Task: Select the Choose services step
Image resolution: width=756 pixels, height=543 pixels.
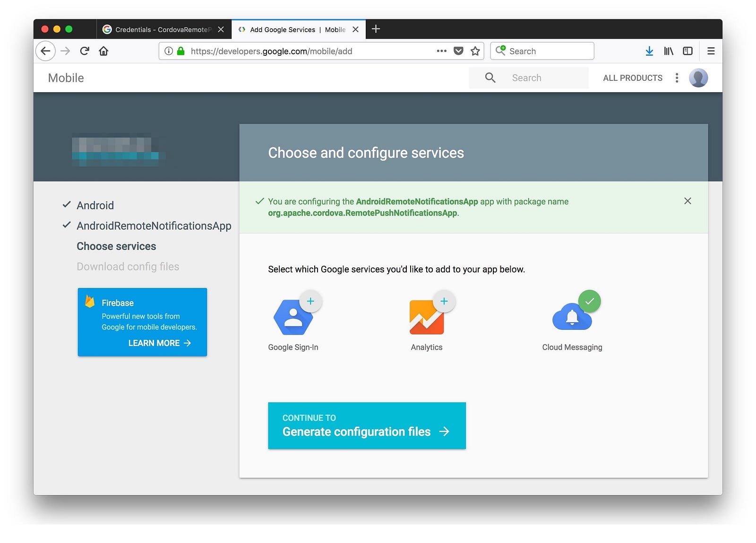Action: coord(116,246)
